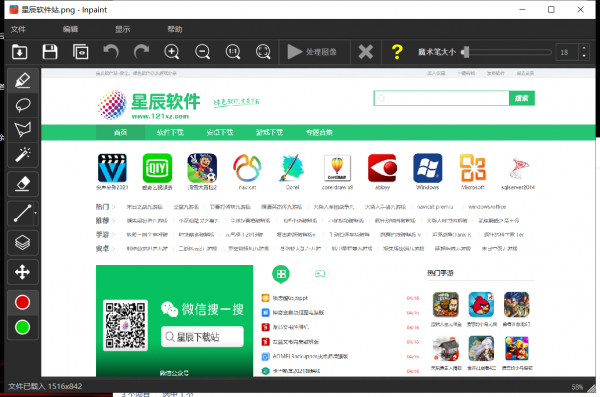Click the green 搜索 button
Viewport: 600px width, 397px height.
[522, 98]
